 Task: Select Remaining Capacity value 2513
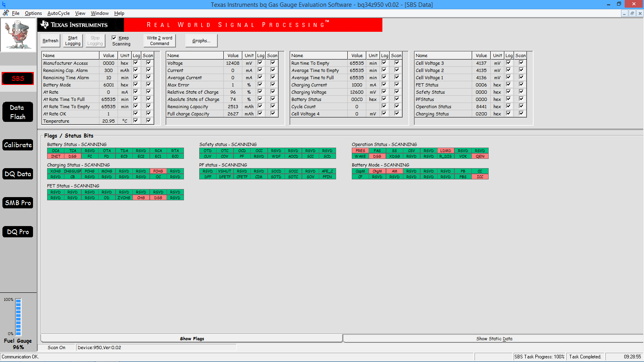point(233,107)
